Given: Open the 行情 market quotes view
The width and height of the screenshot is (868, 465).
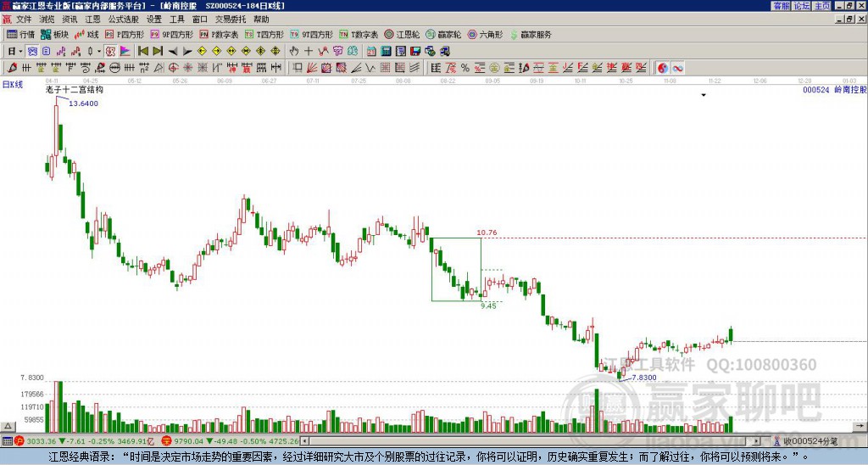Looking at the screenshot, I should pyautogui.click(x=21, y=34).
